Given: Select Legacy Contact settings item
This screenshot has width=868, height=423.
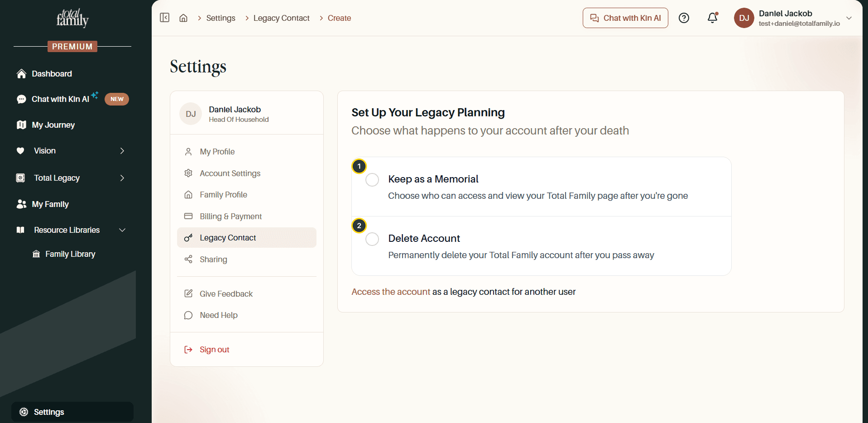Looking at the screenshot, I should click(247, 238).
